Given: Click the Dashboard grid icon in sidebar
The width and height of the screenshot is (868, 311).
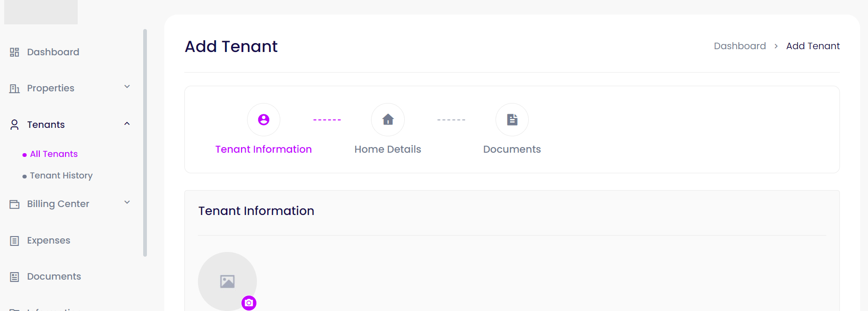Looking at the screenshot, I should (15, 52).
